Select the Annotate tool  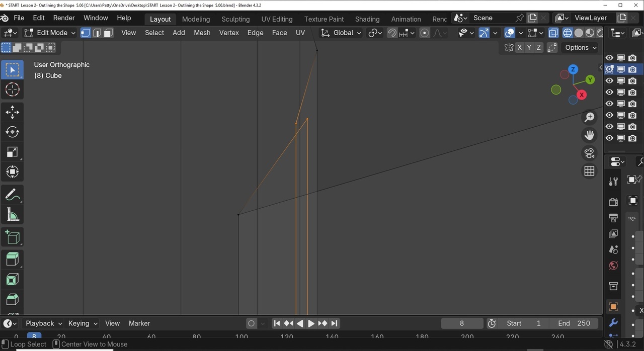[x=12, y=195]
